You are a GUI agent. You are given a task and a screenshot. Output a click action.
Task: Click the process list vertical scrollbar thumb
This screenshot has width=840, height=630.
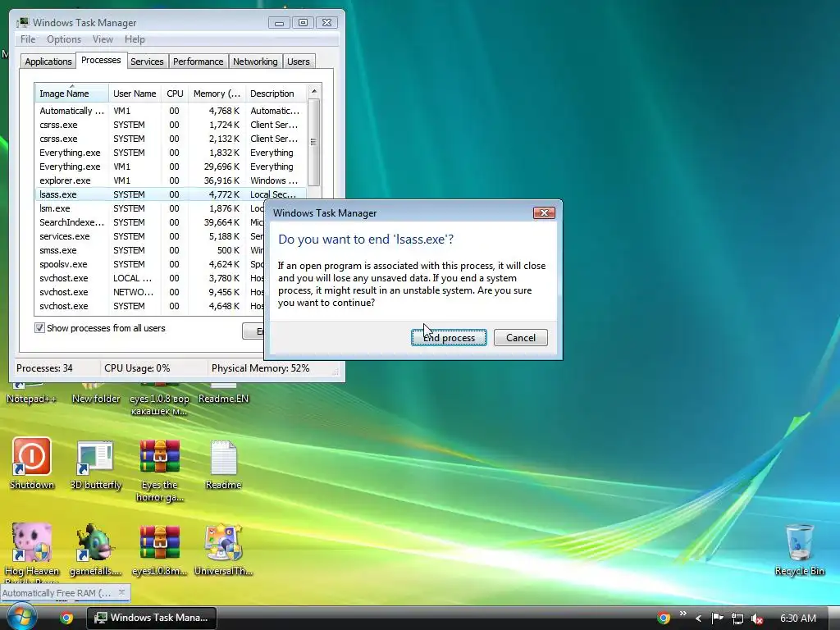(x=314, y=142)
